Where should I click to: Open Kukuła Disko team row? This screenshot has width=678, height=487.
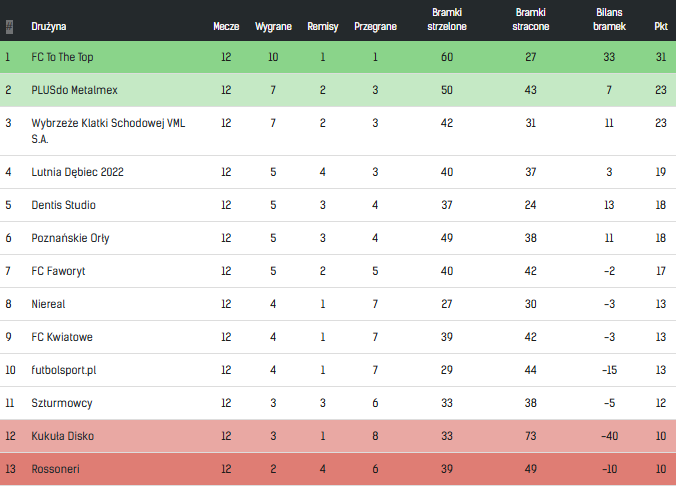click(x=63, y=436)
